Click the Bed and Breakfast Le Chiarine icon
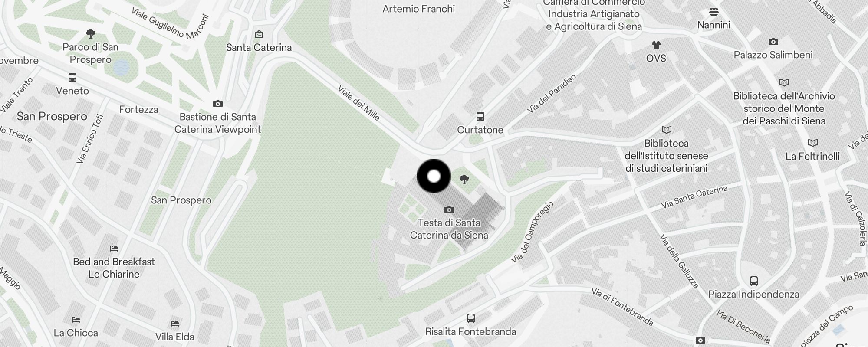The height and width of the screenshot is (347, 868). click(114, 249)
